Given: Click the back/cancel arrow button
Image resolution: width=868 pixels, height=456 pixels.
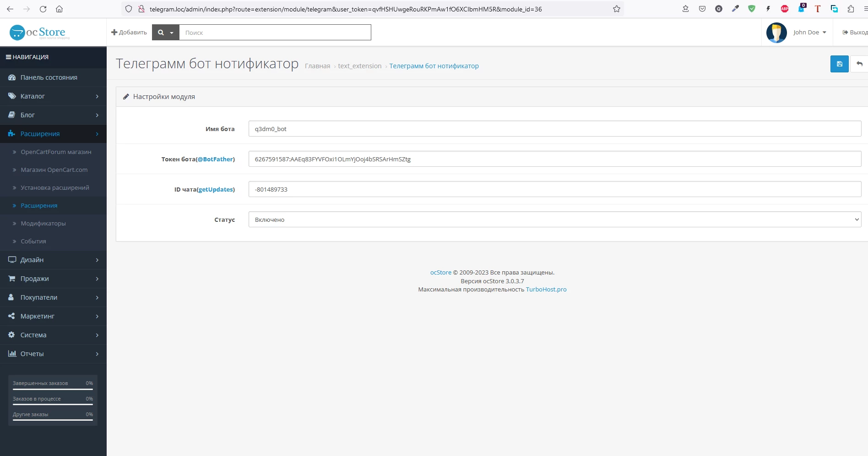Looking at the screenshot, I should point(859,64).
